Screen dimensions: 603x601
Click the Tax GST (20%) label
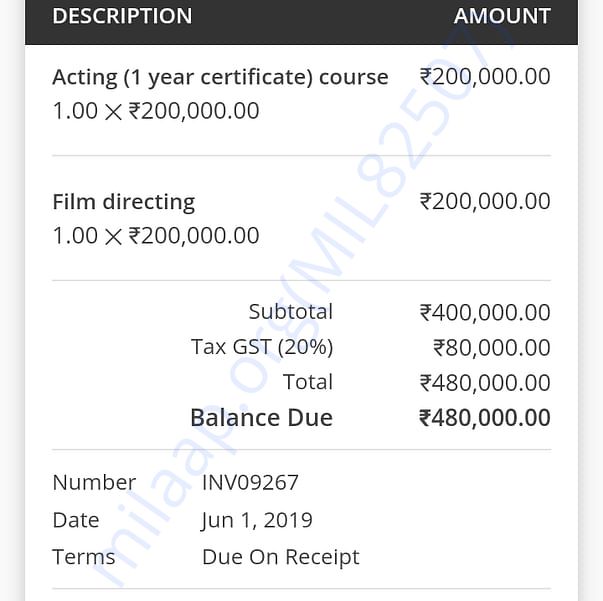click(x=262, y=347)
